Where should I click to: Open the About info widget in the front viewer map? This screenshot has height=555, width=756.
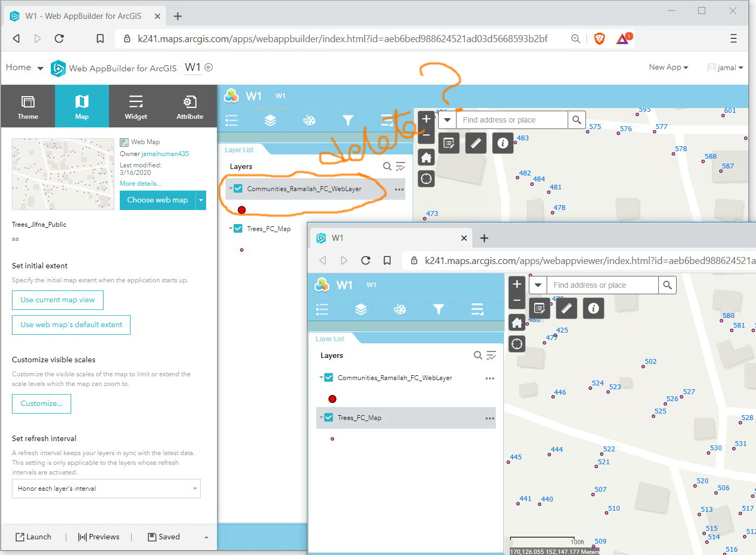coord(594,308)
